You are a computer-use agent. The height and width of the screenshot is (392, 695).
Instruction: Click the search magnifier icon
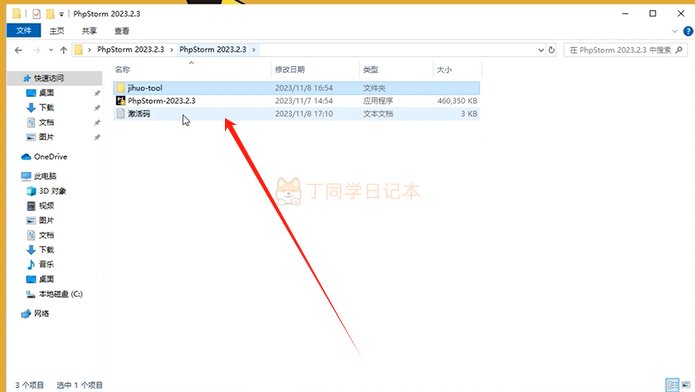(x=679, y=50)
